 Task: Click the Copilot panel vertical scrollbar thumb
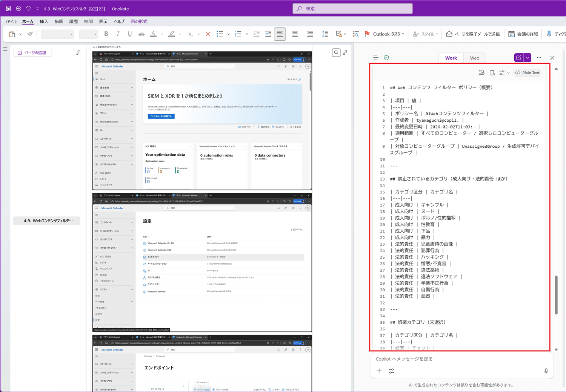556,295
